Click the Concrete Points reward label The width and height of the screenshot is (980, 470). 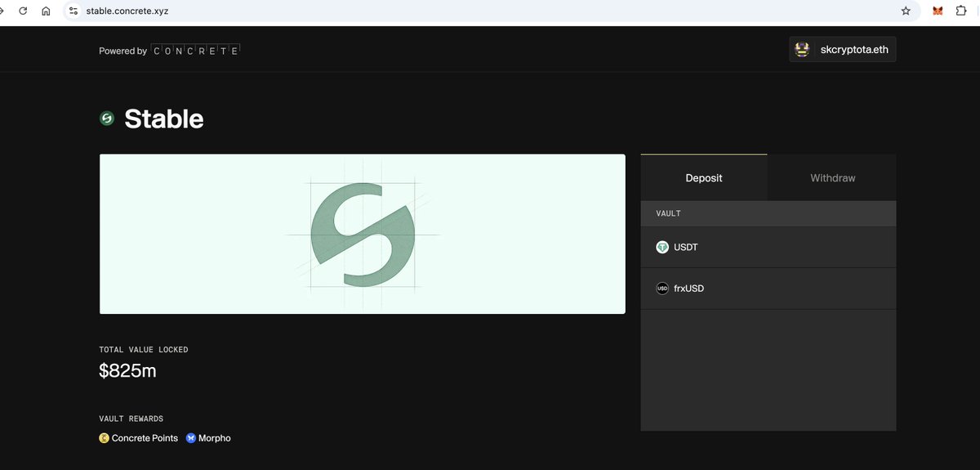pos(145,438)
